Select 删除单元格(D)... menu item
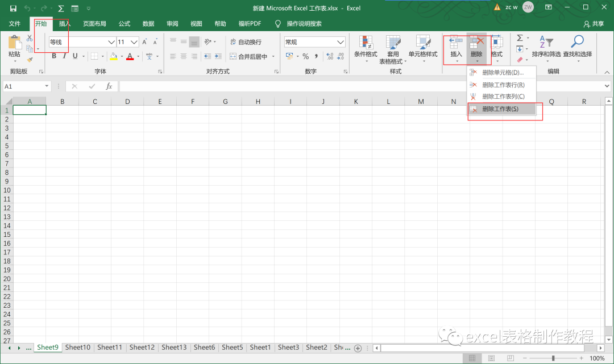 502,72
